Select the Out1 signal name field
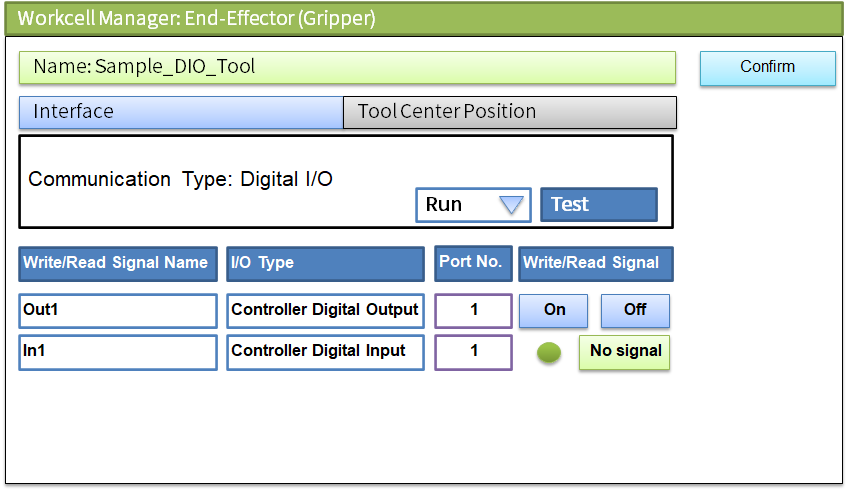The height and width of the screenshot is (491, 848). [117, 310]
